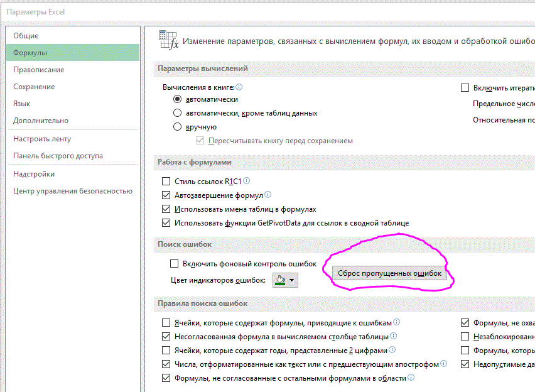Select автоматически, кроме таблиц данных option
Image resolution: width=535 pixels, height=392 pixels.
177,112
